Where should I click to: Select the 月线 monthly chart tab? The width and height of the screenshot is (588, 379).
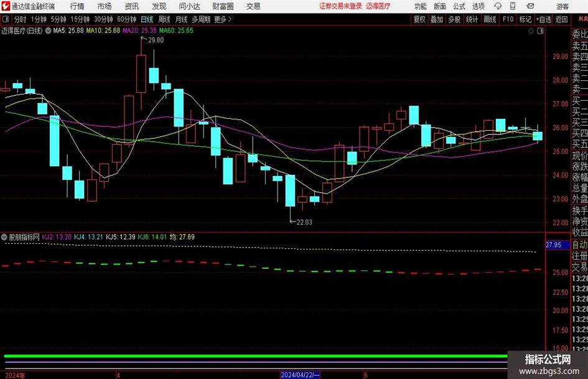pos(181,19)
